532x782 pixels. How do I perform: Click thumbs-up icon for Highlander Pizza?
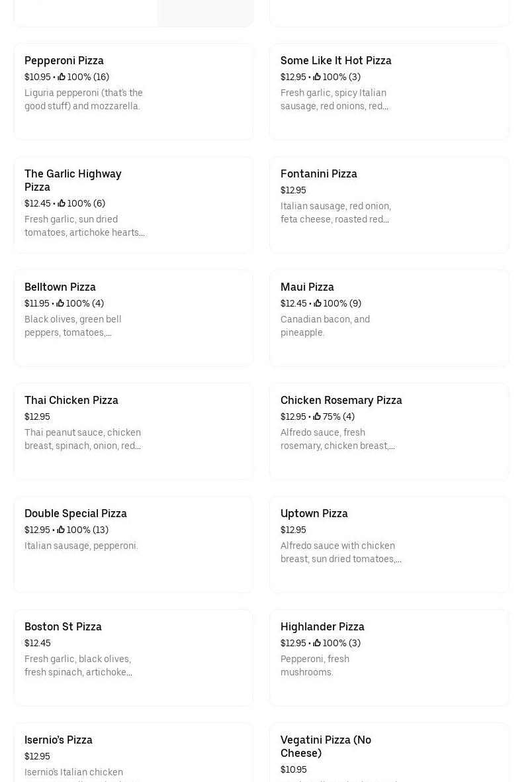[318, 644]
